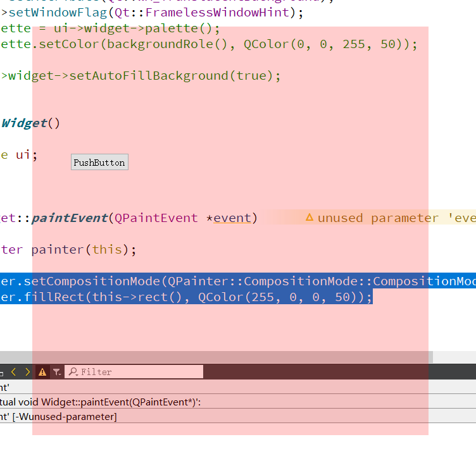Select the issue row containing 'Widget::paintEvent(QPaintEvent*)'
Image resolution: width=476 pixels, height=475 pixels.
pos(238,402)
